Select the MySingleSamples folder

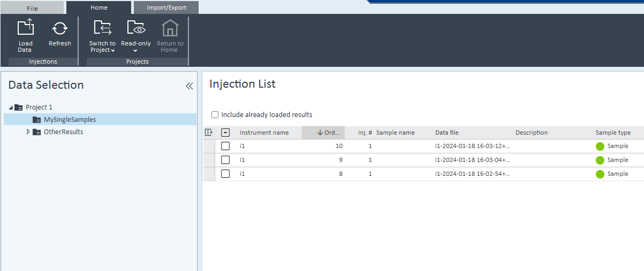tap(70, 119)
